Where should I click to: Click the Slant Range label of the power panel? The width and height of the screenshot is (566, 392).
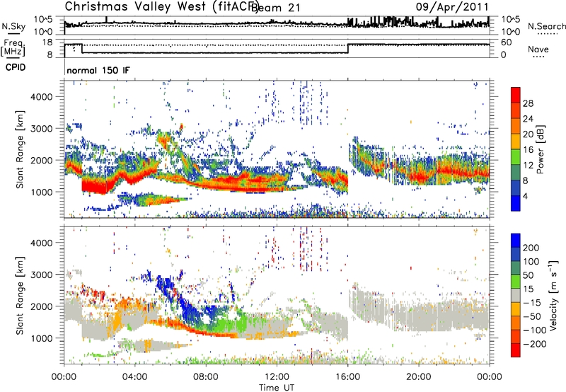pyautogui.click(x=20, y=149)
